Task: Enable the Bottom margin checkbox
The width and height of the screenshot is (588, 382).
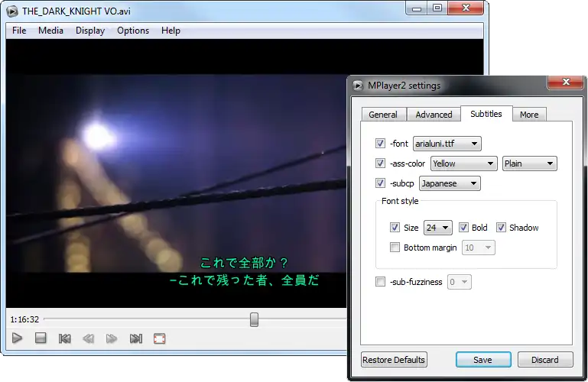Action: (x=395, y=248)
